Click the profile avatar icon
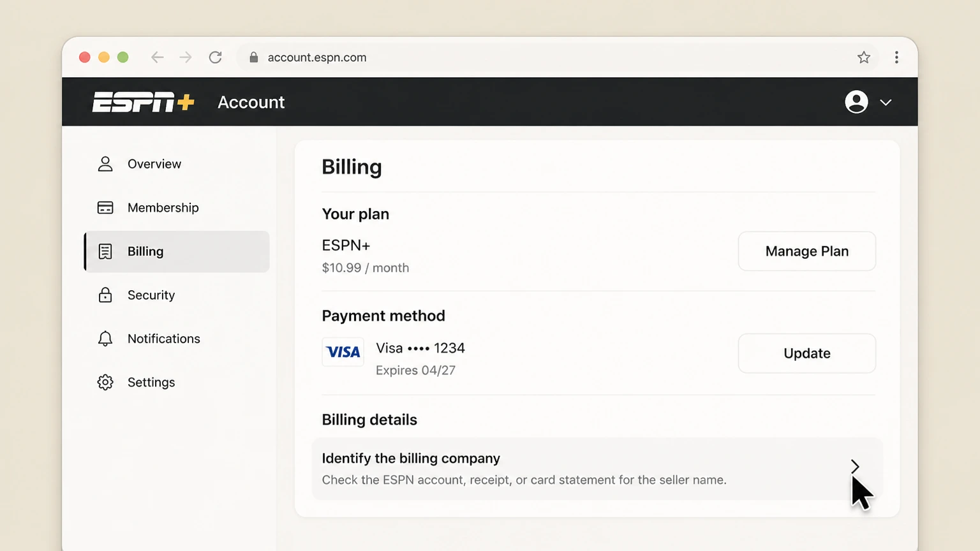Image resolution: width=980 pixels, height=551 pixels. (856, 102)
